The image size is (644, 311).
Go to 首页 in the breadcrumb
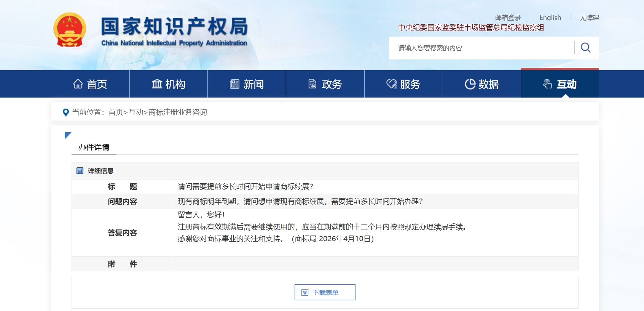click(116, 112)
